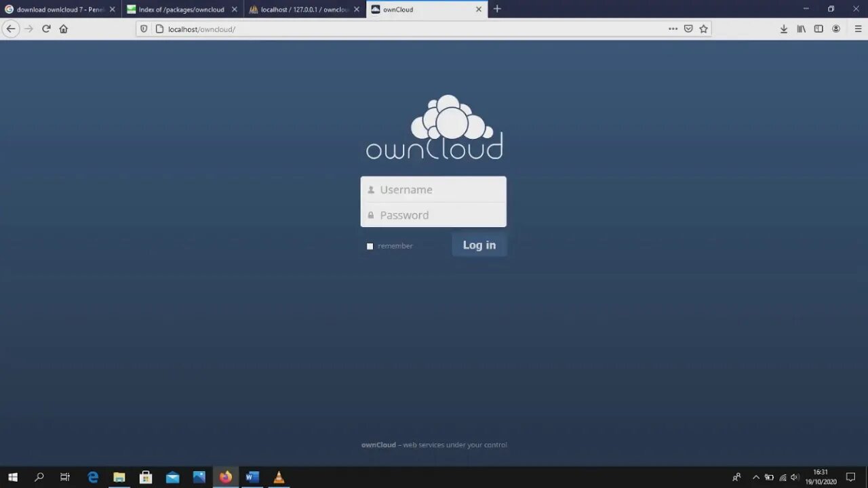Click the Save to Pocket icon
The image size is (868, 488).
(688, 29)
